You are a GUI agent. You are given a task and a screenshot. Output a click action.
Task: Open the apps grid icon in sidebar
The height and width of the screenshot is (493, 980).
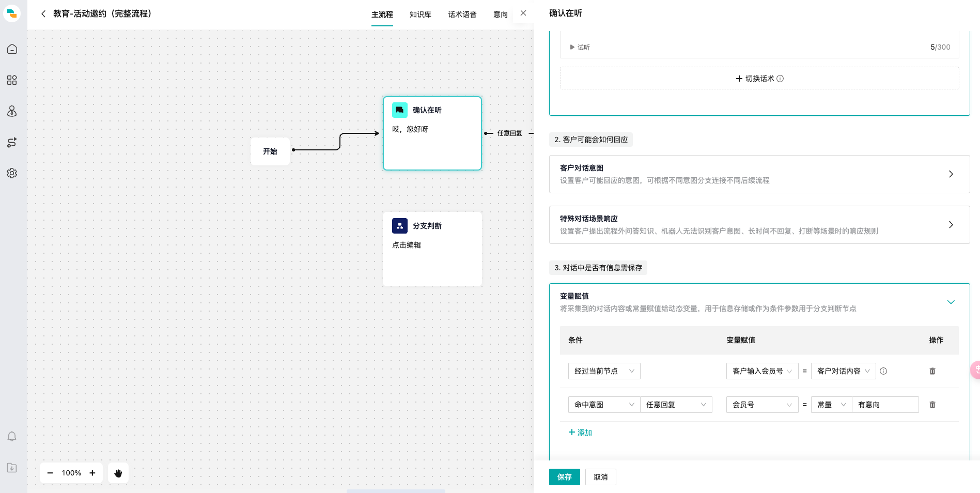click(12, 80)
